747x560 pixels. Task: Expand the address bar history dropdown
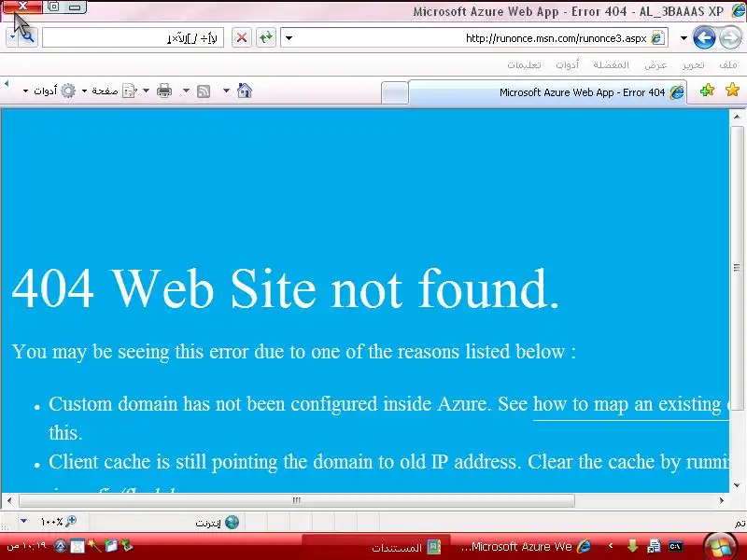click(x=289, y=38)
